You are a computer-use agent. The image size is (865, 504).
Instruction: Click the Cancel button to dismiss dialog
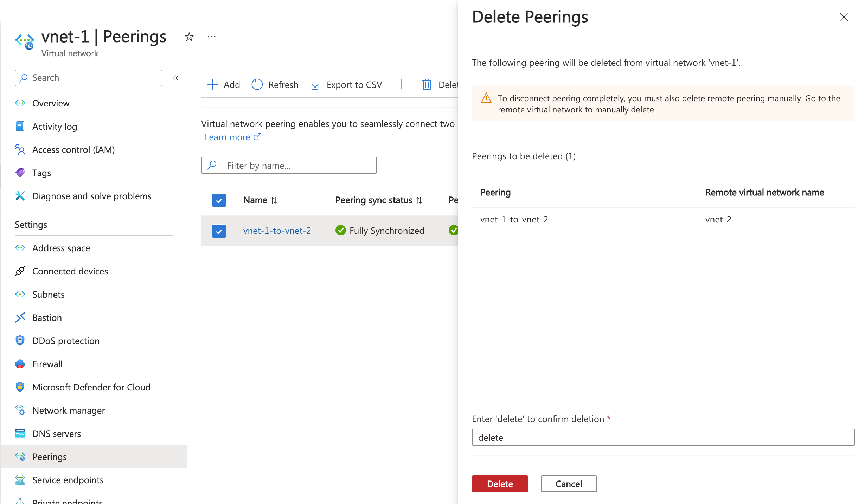click(x=568, y=484)
